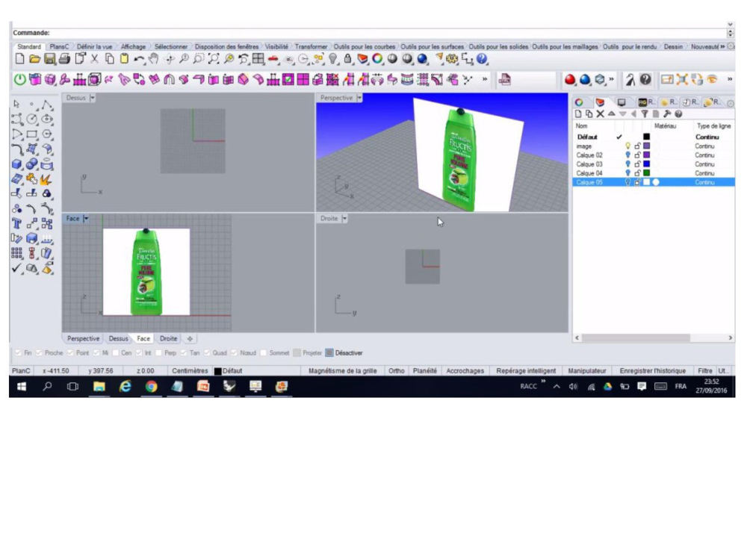Screen dimensions: 747x560
Task: Select the Polyline tool in left sidebar
Action: pos(46,104)
